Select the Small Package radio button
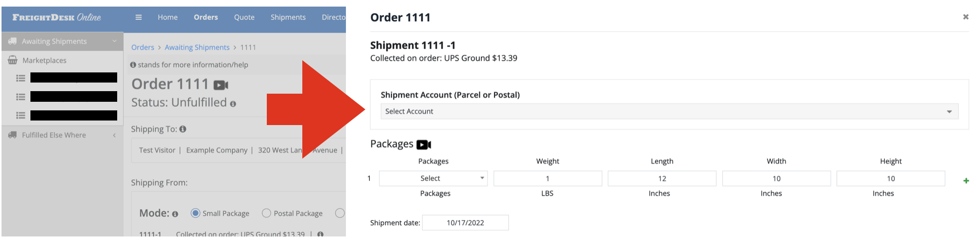The image size is (980, 239). [x=195, y=213]
